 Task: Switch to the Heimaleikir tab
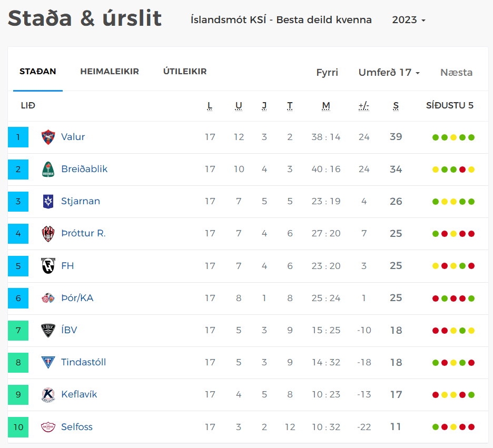tap(110, 71)
